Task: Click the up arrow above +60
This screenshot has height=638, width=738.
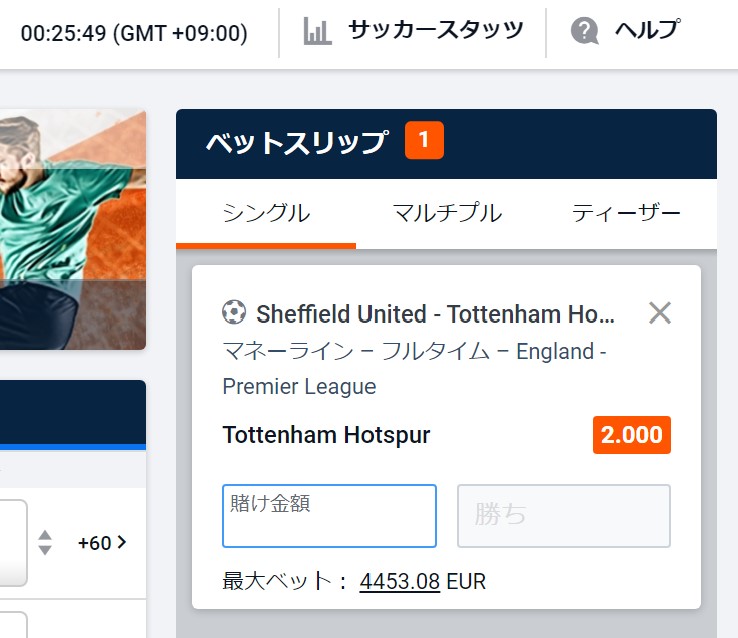Action: pos(44,535)
